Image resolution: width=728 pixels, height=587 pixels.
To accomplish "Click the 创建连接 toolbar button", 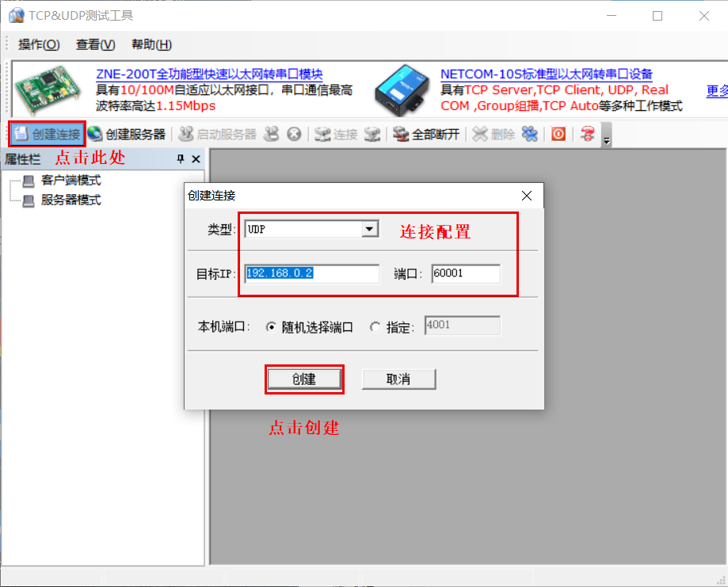I will 47,134.
